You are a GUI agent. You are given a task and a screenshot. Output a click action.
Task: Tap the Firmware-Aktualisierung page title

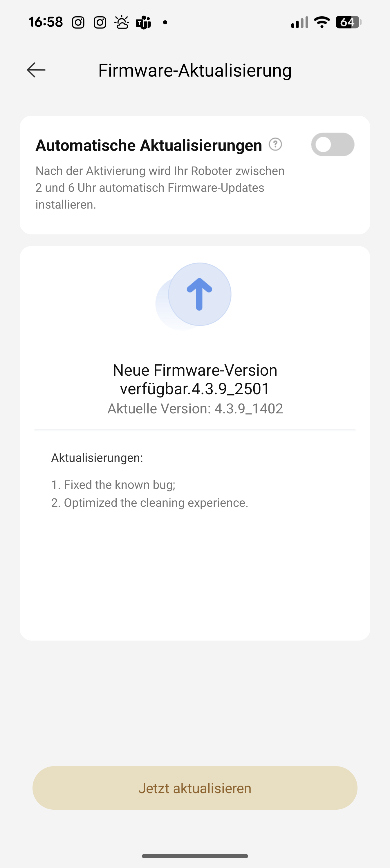point(195,70)
